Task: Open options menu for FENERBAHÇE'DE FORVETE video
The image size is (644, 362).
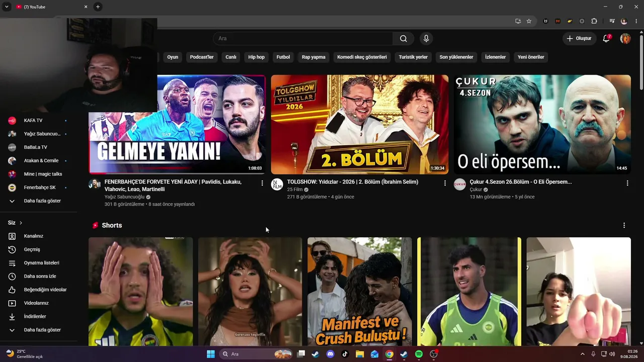Action: click(x=262, y=184)
